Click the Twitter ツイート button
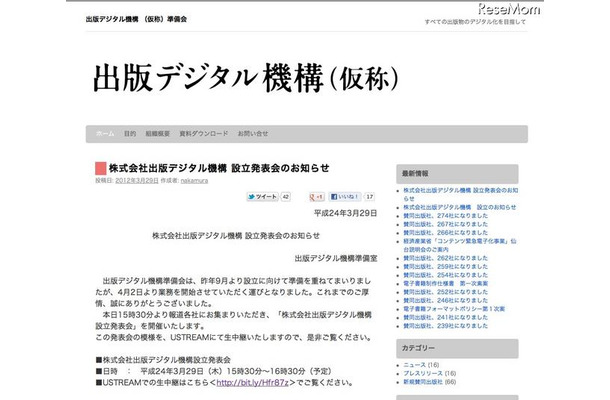The image size is (610, 400). tap(263, 197)
